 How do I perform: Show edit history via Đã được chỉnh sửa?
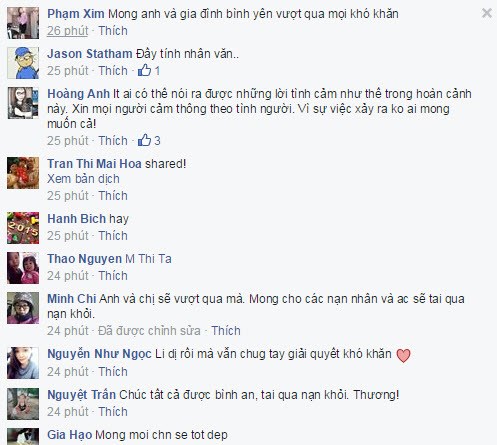point(149,331)
